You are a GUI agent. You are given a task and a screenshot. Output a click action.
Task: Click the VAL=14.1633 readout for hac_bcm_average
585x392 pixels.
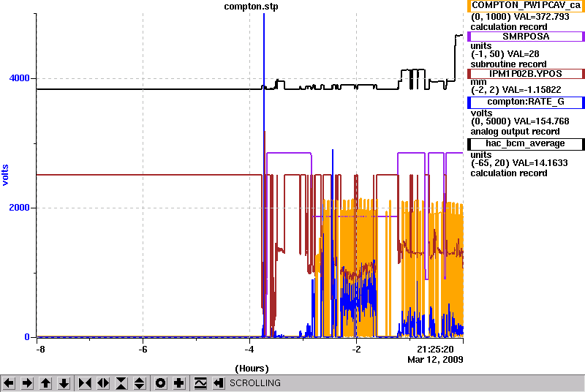[x=540, y=163]
